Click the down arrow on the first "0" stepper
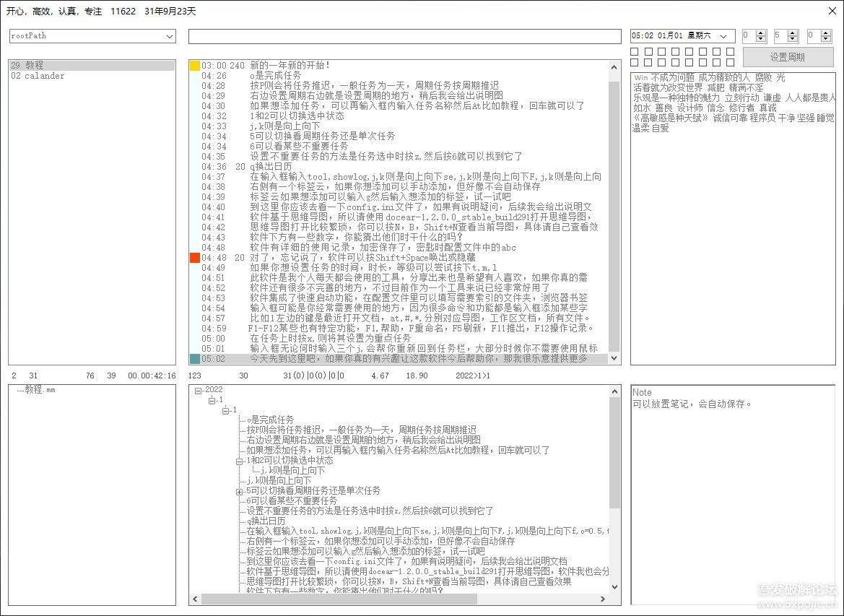Screen dimensions: 844x616 (760, 39)
